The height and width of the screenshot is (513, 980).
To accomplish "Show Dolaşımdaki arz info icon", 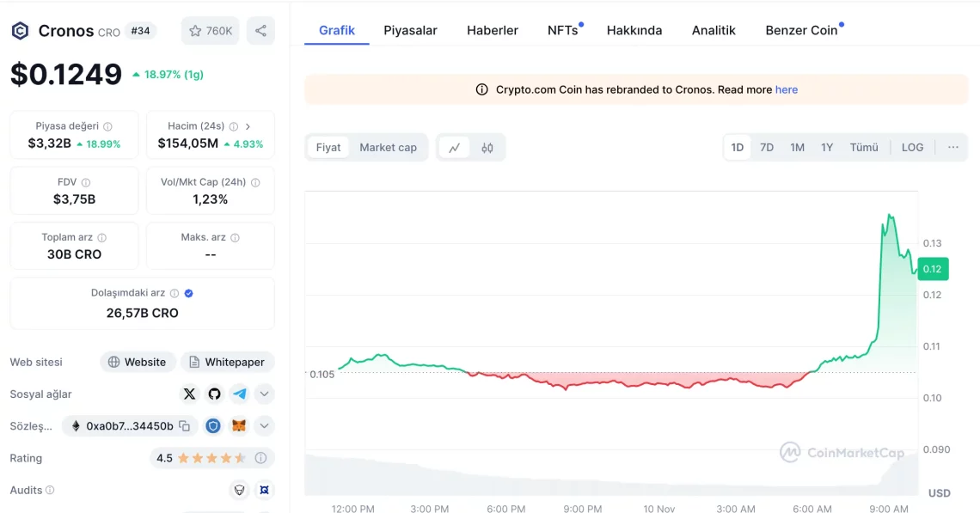I will pyautogui.click(x=175, y=293).
